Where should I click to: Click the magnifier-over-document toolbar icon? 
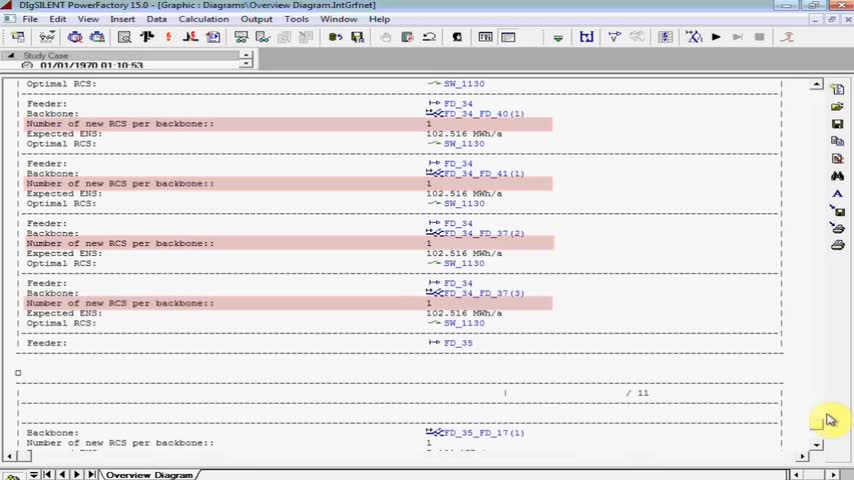tap(124, 37)
